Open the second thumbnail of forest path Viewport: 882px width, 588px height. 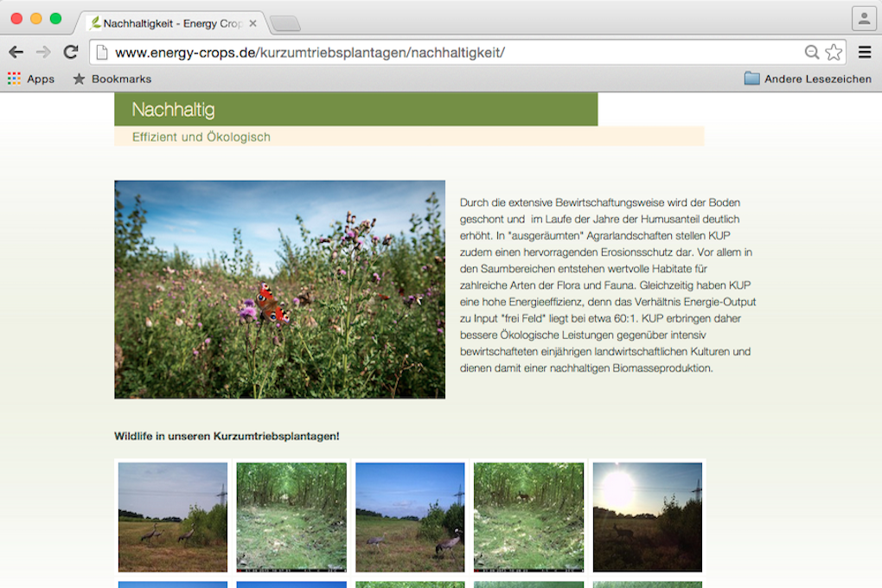coord(291,517)
